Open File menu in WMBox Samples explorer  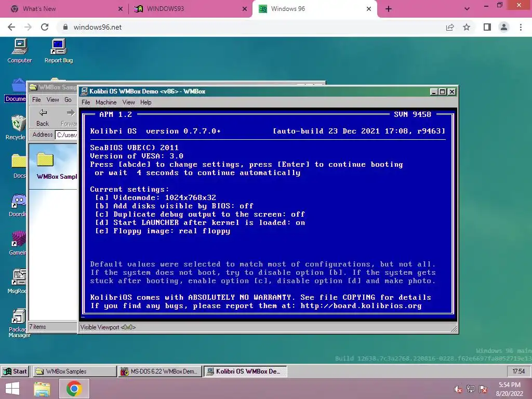(36, 99)
